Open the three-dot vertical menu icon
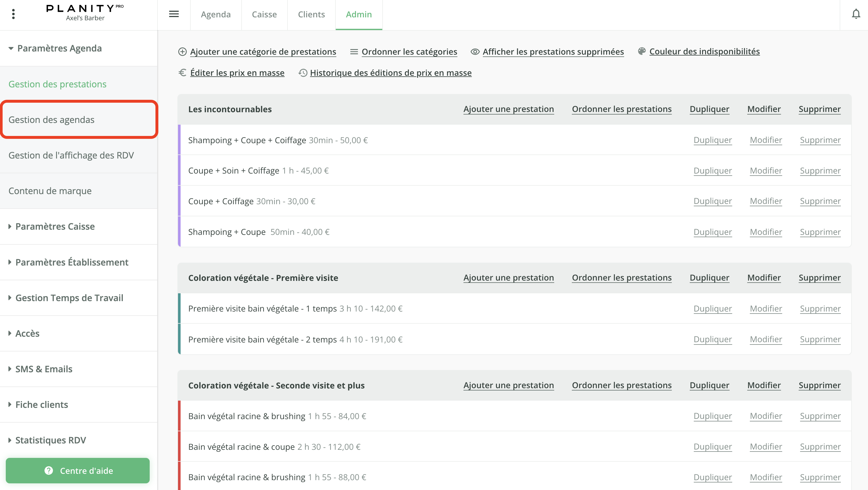 14,14
